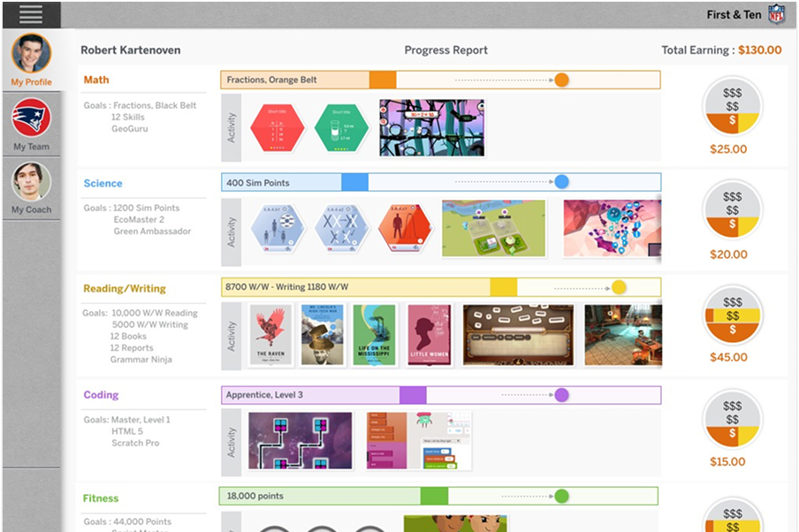Open the Coding subject heading

click(x=101, y=395)
